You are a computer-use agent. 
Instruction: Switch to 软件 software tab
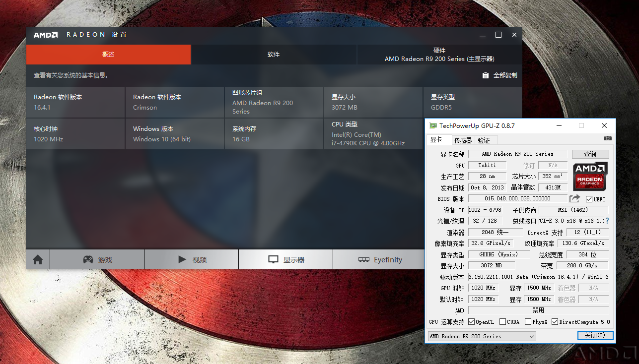274,55
